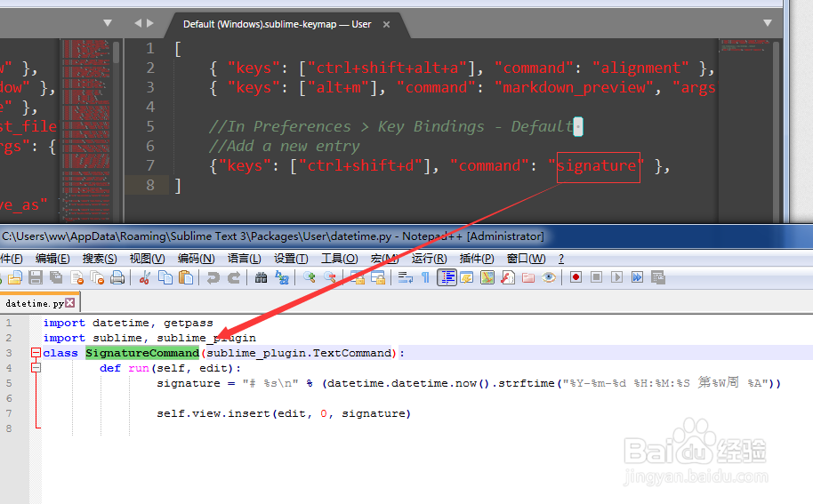Click the Undo arrow icon
813x504 pixels.
[213, 277]
